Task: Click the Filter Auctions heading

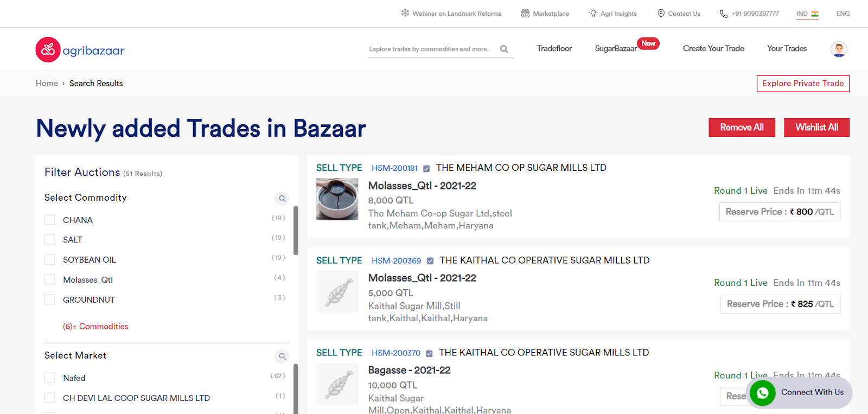Action: click(82, 172)
